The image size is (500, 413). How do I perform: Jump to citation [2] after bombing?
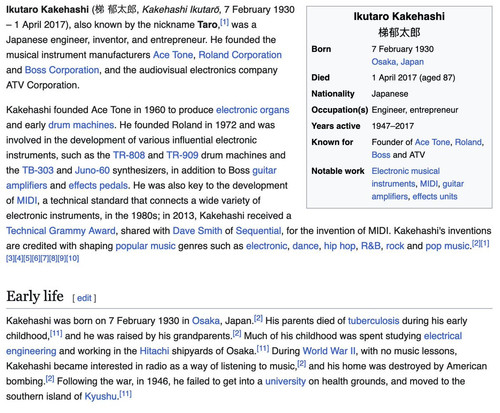50,379
